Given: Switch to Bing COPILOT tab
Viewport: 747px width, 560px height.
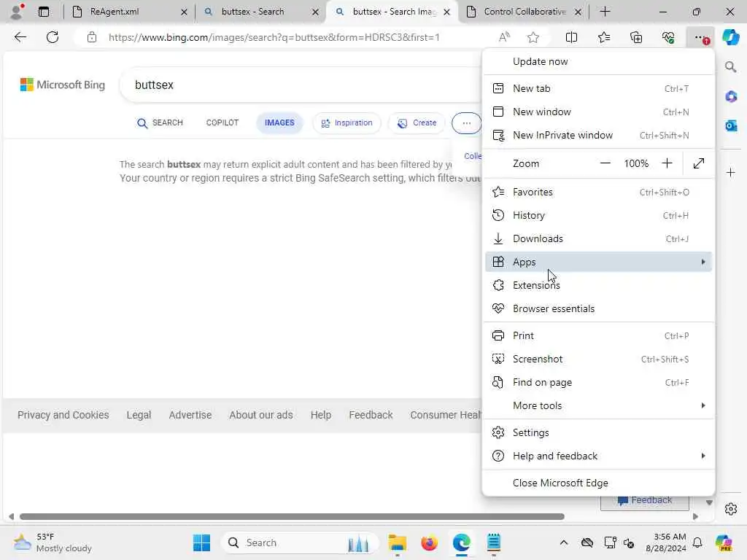Looking at the screenshot, I should pyautogui.click(x=222, y=122).
